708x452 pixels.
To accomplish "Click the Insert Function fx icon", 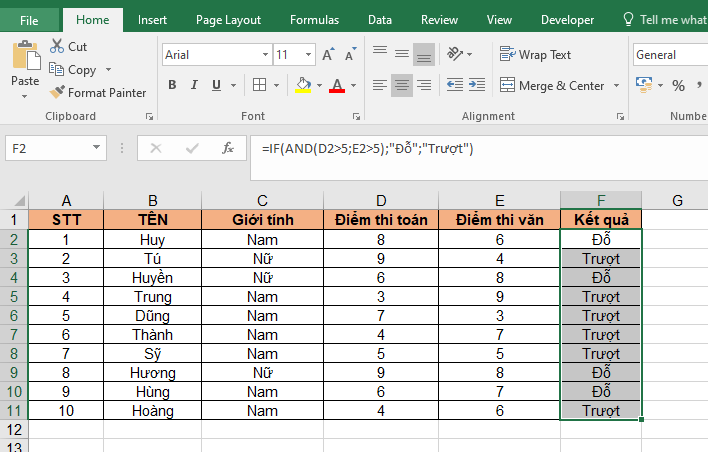I will coord(227,148).
